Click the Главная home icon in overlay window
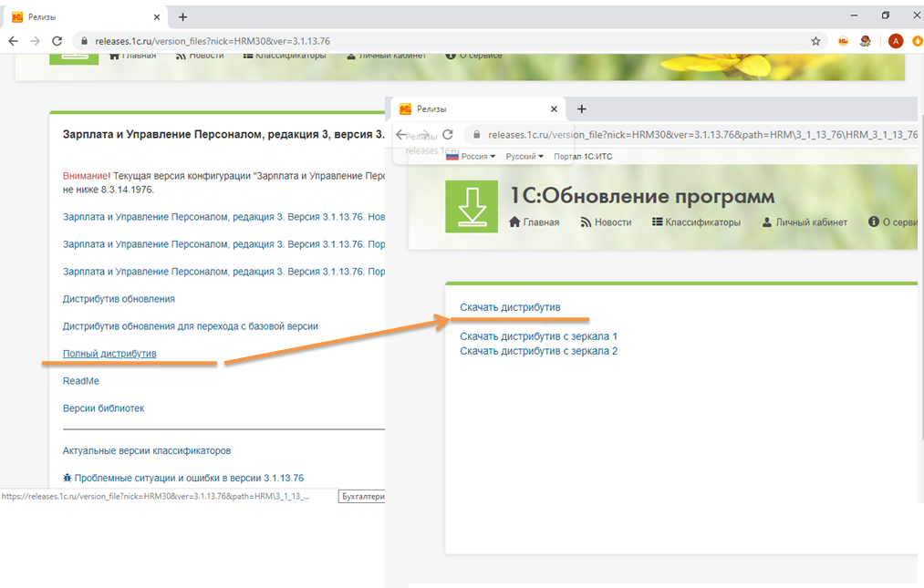 [514, 222]
